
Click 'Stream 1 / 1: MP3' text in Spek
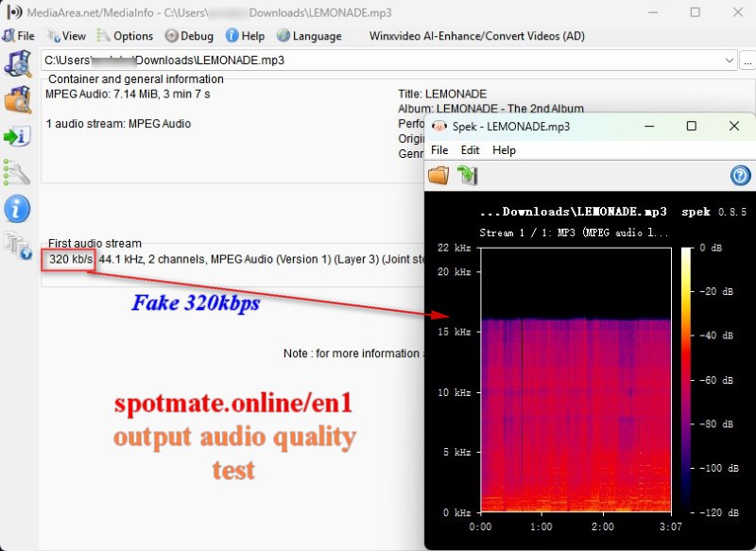click(527, 232)
